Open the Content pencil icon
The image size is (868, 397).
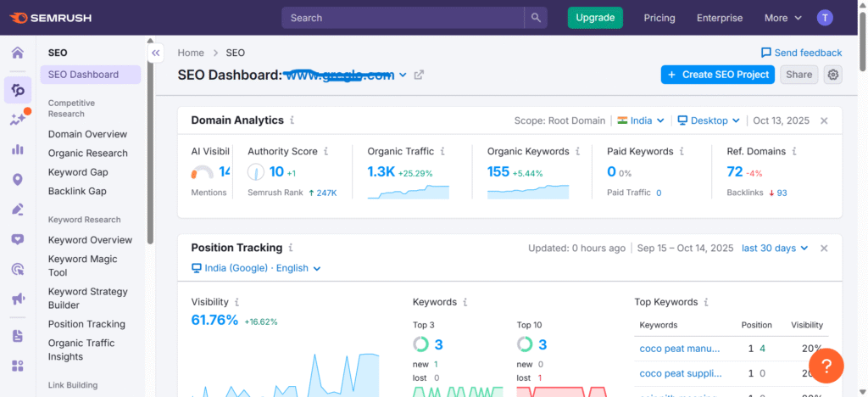tap(18, 210)
